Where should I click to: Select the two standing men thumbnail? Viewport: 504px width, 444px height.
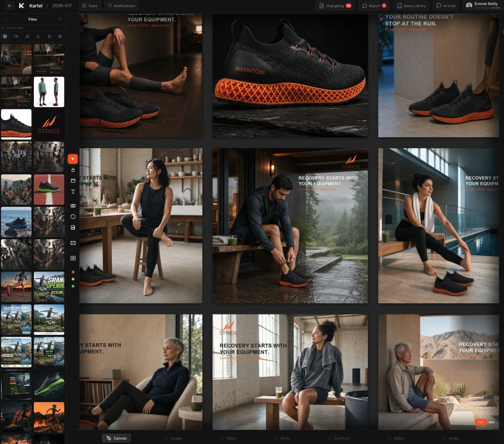tap(49, 92)
